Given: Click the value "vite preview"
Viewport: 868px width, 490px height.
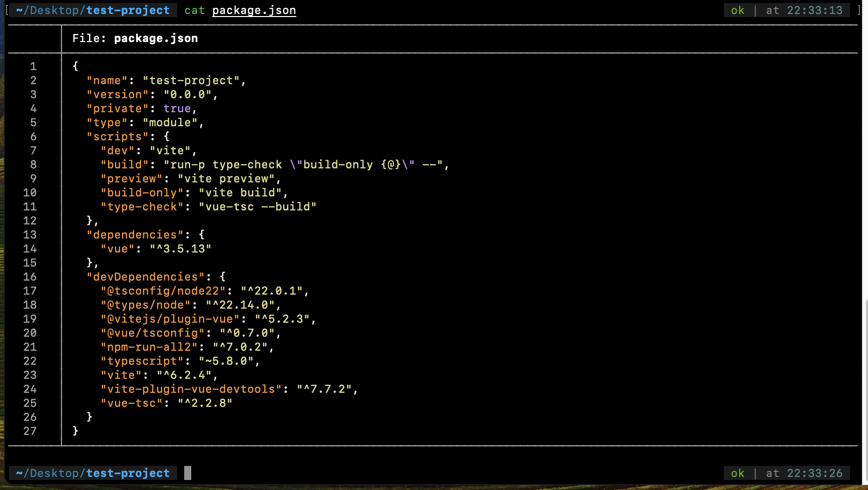Looking at the screenshot, I should pos(226,179).
